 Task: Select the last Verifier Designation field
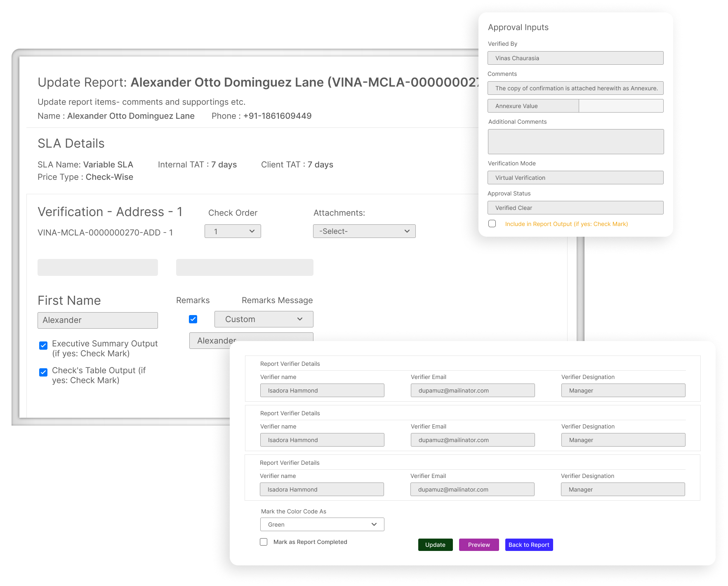[x=622, y=490]
